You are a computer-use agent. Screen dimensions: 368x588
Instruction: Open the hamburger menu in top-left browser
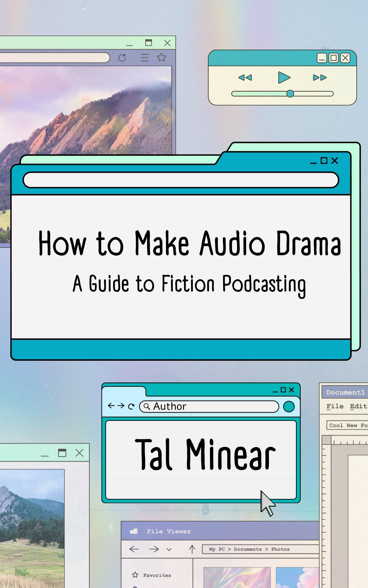tap(145, 58)
